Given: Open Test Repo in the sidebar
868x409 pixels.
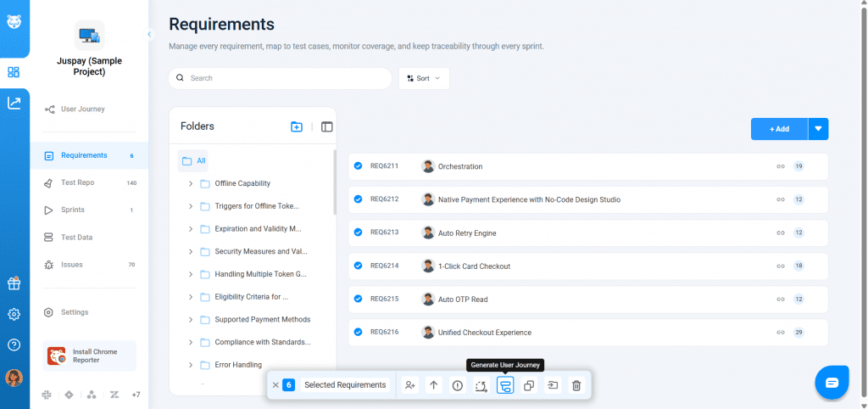Looking at the screenshot, I should point(77,182).
